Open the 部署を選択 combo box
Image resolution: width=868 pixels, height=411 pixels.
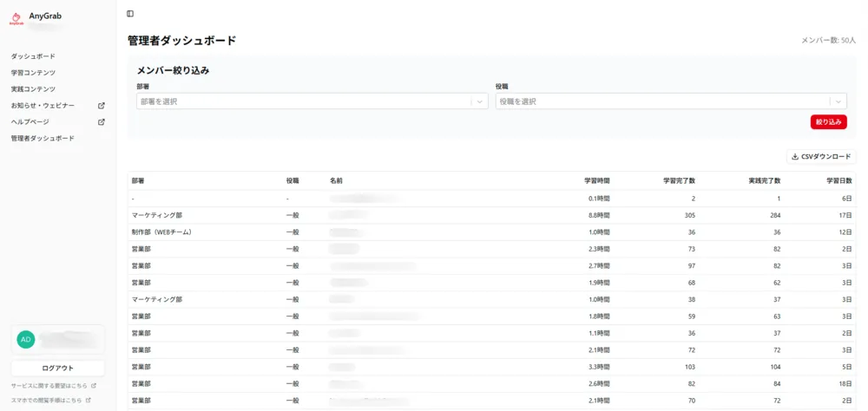click(312, 101)
